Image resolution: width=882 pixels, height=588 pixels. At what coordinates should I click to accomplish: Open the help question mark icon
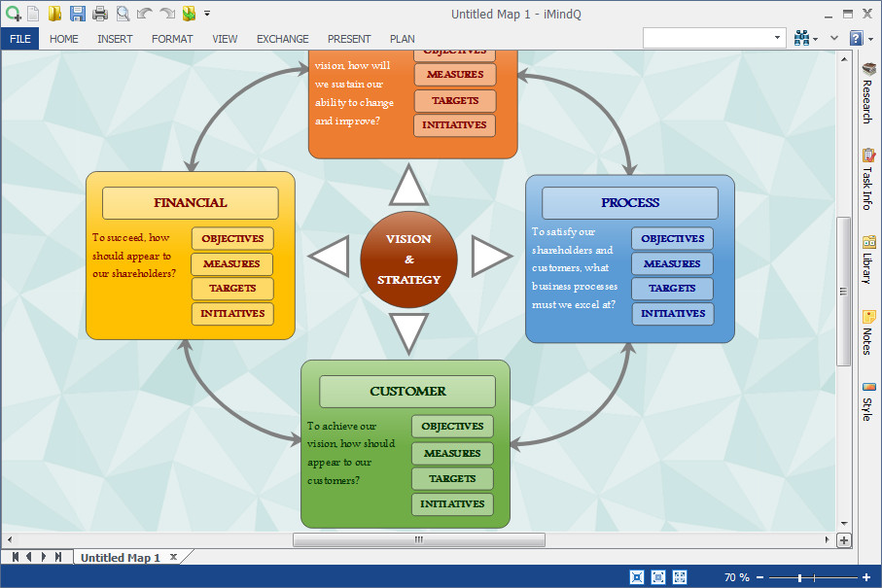(x=856, y=38)
